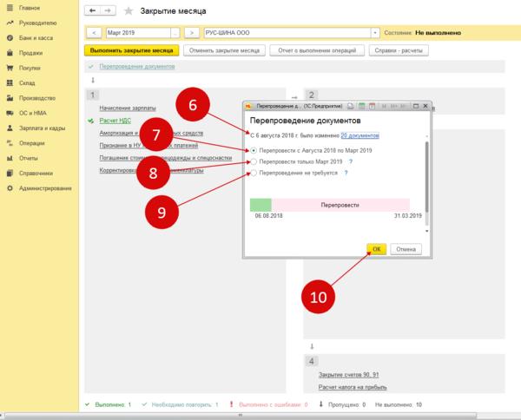The width and height of the screenshot is (521, 420).
Task: Open Главное menu section
Action: (30, 8)
